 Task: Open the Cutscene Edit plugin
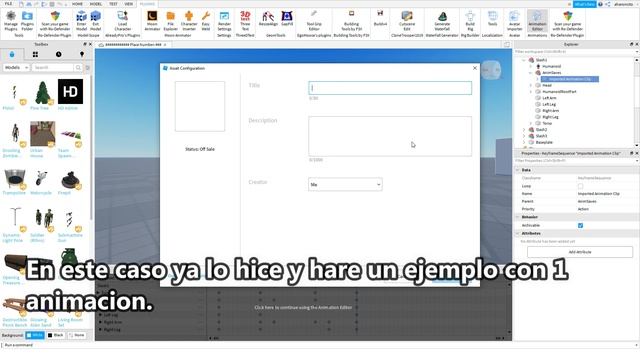click(x=407, y=21)
